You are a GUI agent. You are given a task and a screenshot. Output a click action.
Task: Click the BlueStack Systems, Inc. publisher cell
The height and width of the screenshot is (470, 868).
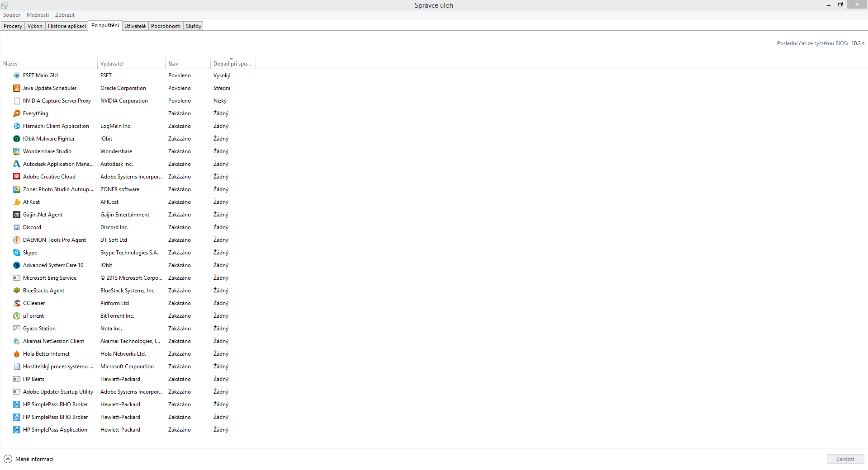(x=128, y=291)
